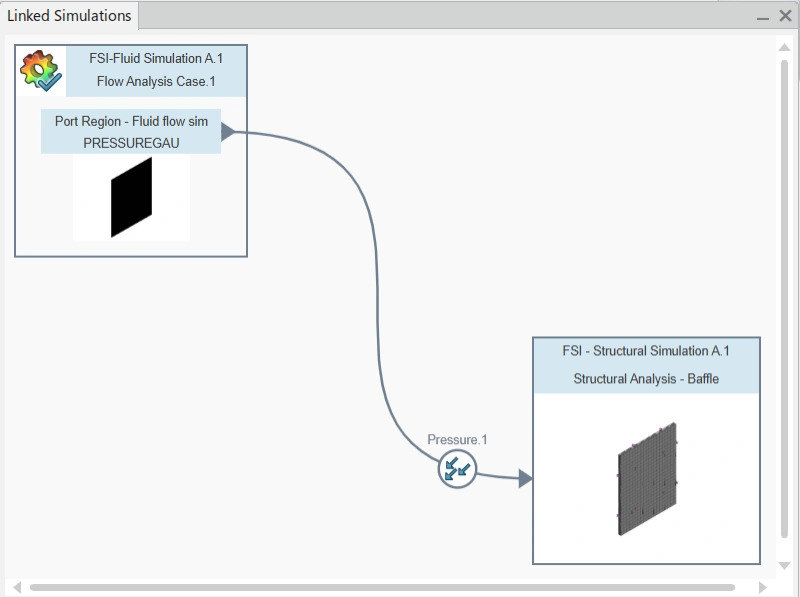Screen dimensions: 800x597
Task: Select the meshed baffle thumbnail
Action: pos(647,479)
